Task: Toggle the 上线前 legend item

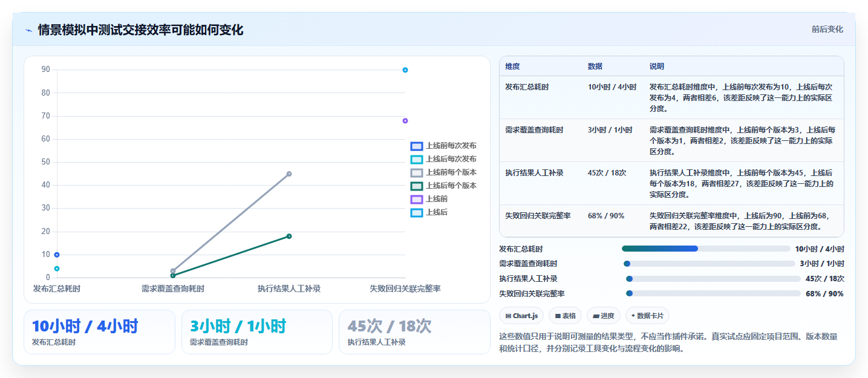Action: [x=429, y=199]
